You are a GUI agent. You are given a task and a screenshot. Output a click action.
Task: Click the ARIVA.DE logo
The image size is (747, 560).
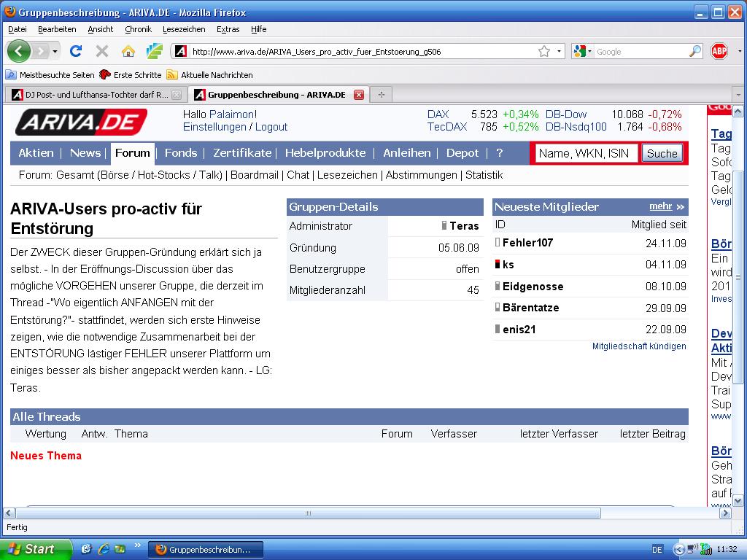point(81,122)
